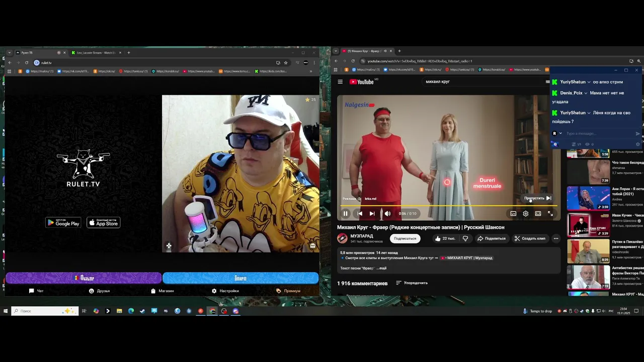Open the krka.md advertiser link
This screenshot has height=362, width=644.
370,199
